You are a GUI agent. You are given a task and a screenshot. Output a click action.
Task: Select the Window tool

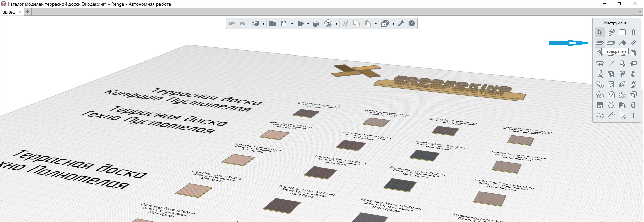[633, 53]
